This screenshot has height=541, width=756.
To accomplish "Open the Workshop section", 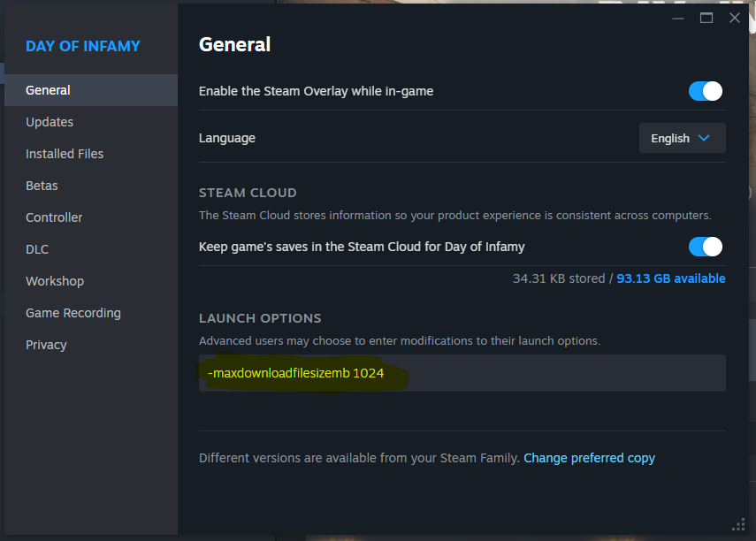I will point(55,281).
